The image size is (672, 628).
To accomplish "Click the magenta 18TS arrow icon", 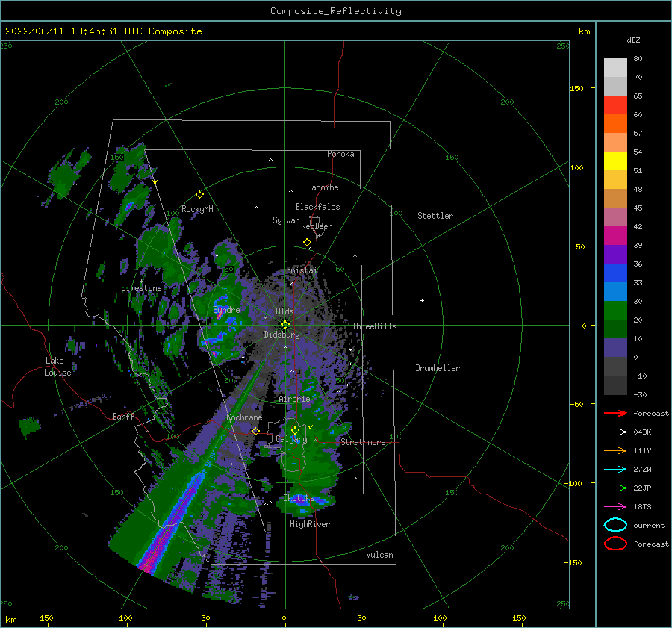I will coord(615,507).
